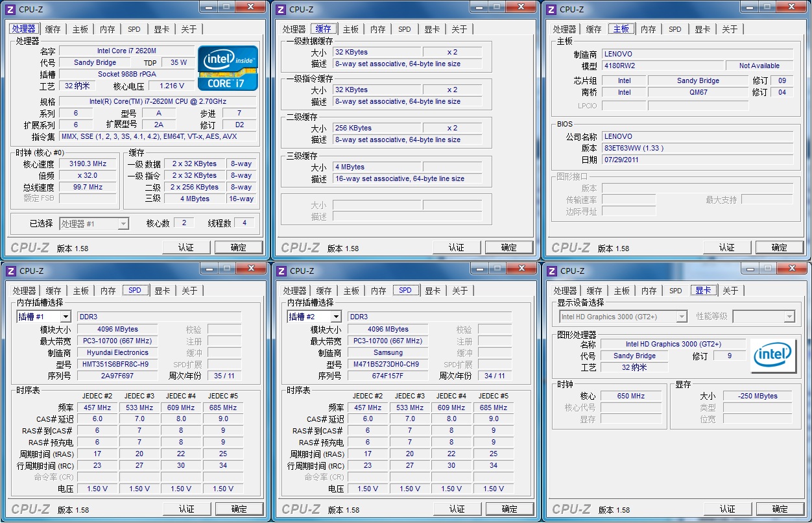Click the 35 W TDP value

click(x=178, y=62)
